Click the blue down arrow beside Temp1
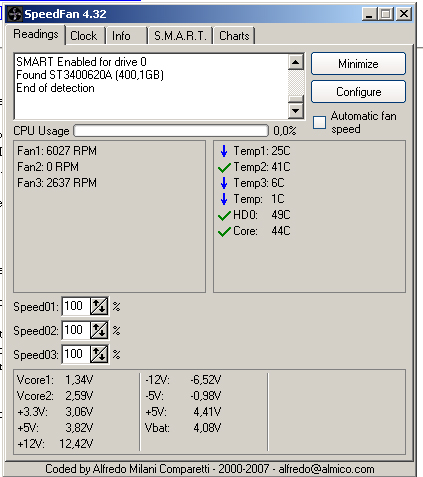Viewport: 423px width, 477px height. pos(224,151)
